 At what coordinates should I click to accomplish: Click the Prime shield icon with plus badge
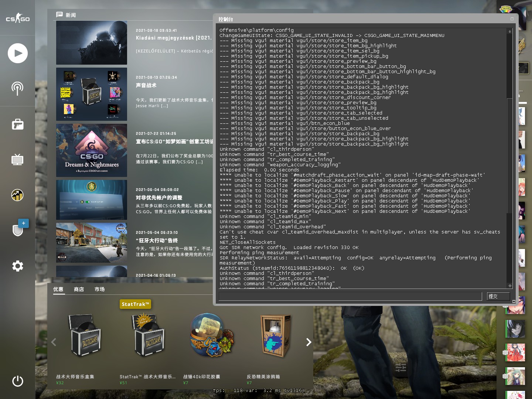pos(18,230)
